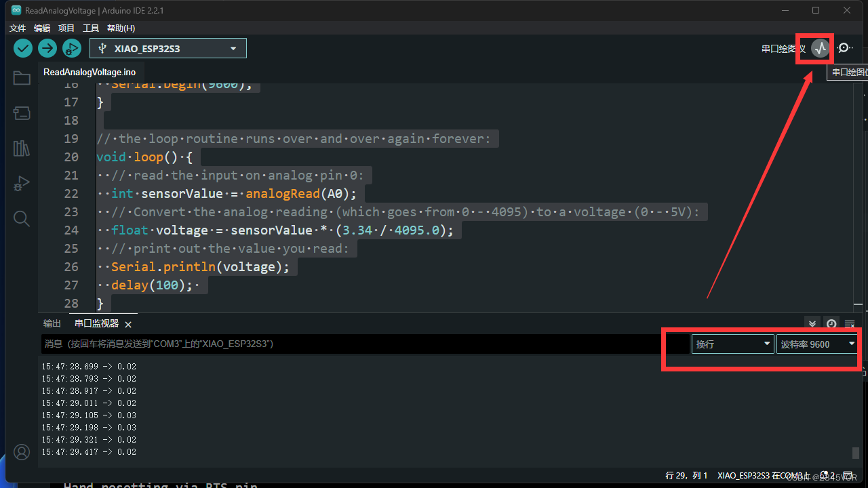
Task: Click the Upload arrow button
Action: tap(47, 48)
